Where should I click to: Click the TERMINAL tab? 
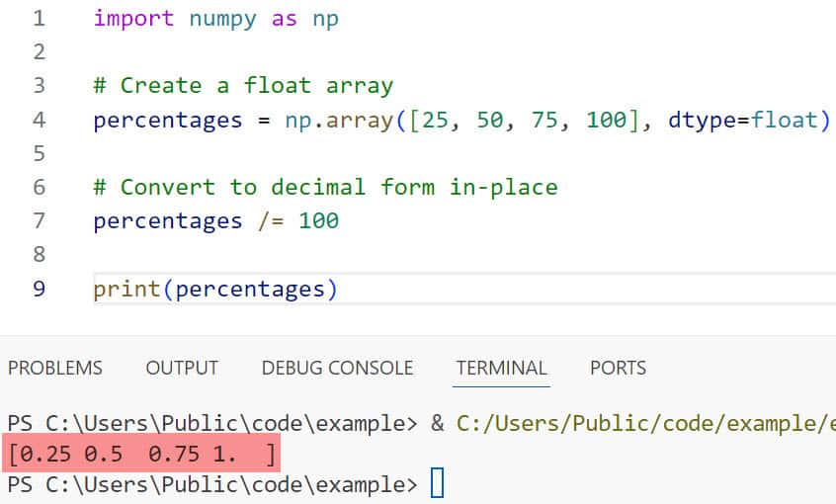[x=501, y=368]
